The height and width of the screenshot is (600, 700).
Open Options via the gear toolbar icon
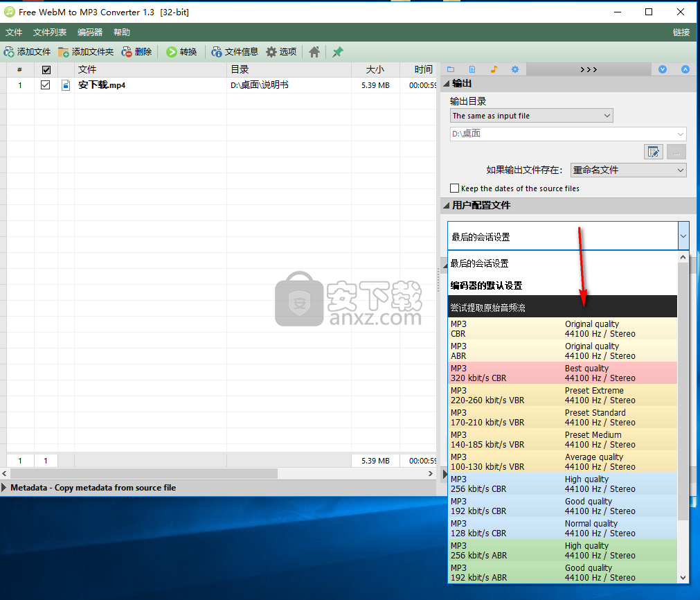tap(271, 52)
